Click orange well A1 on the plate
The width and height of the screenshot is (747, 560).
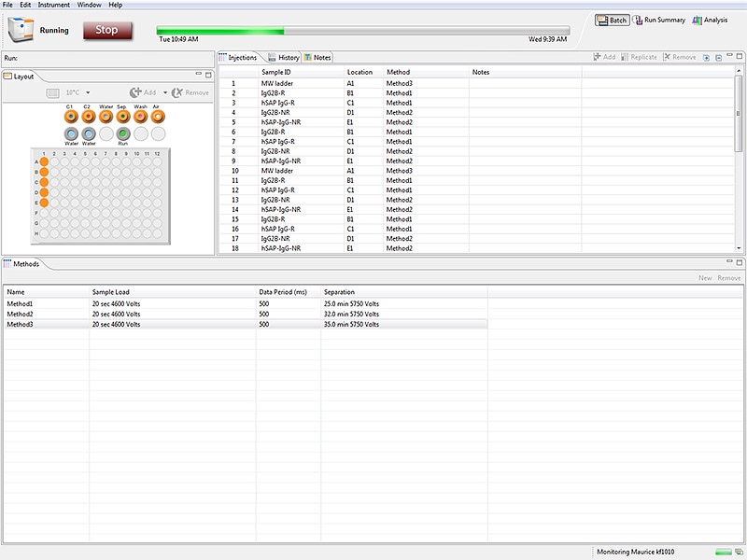click(44, 161)
